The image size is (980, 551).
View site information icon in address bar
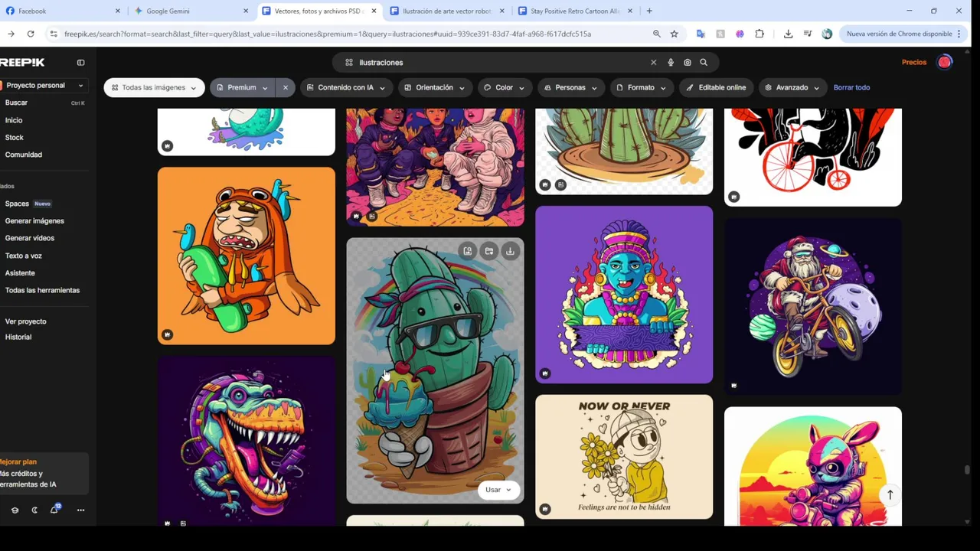pyautogui.click(x=54, y=34)
